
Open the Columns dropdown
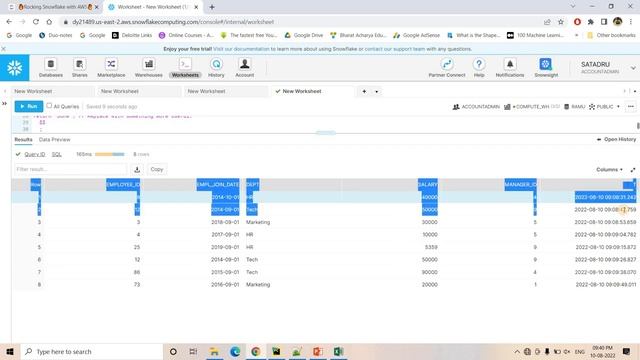[609, 169]
